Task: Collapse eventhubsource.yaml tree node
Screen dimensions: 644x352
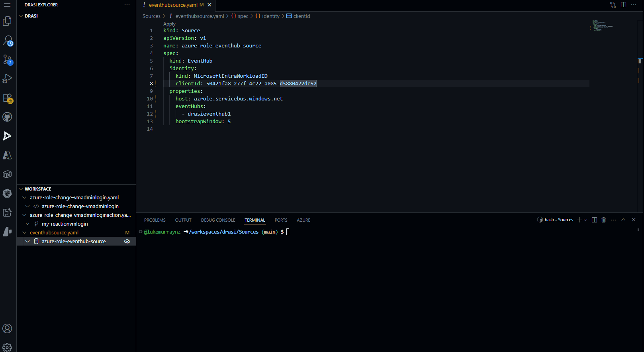Action: click(x=24, y=232)
